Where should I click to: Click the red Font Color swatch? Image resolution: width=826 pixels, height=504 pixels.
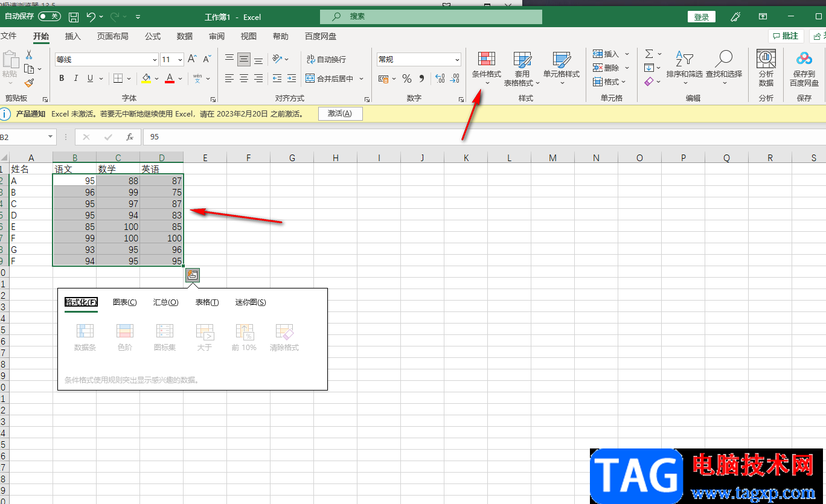click(170, 78)
